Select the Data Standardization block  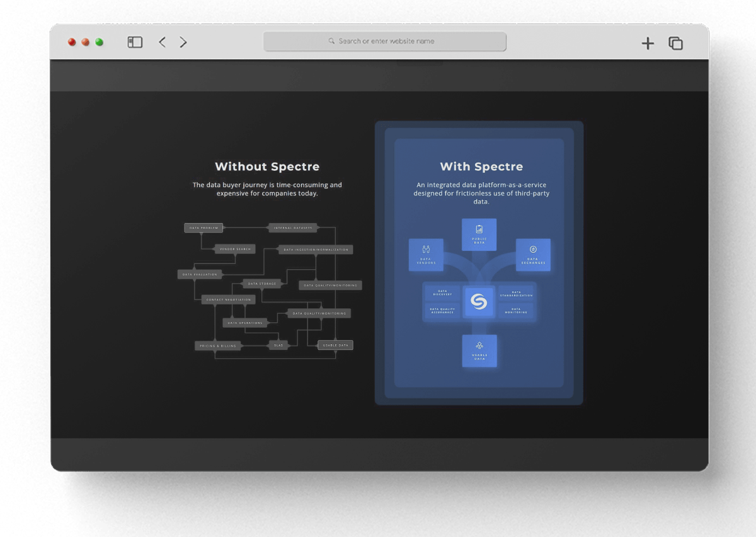(516, 294)
